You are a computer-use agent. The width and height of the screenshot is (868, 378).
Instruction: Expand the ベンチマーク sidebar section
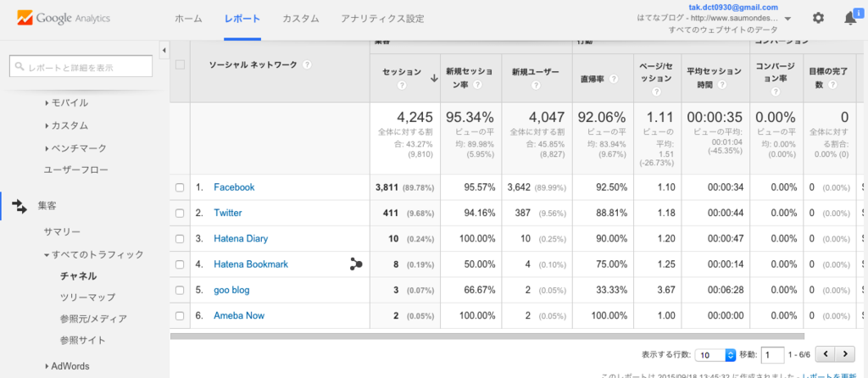click(x=75, y=148)
